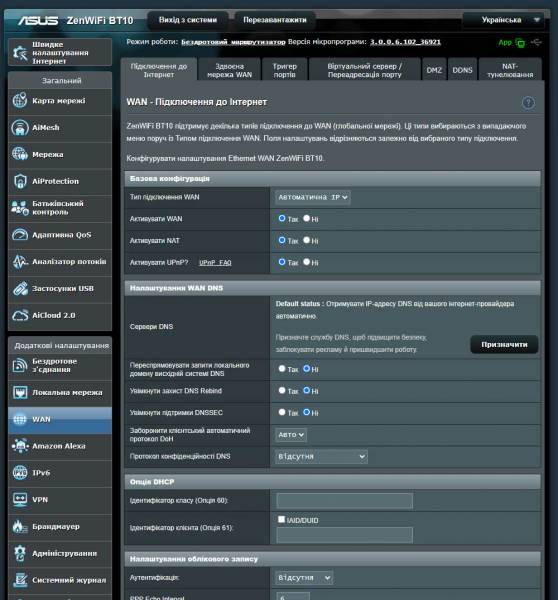The height and width of the screenshot is (600, 558).
Task: Click the Системний журнал log icon
Action: [x=20, y=580]
